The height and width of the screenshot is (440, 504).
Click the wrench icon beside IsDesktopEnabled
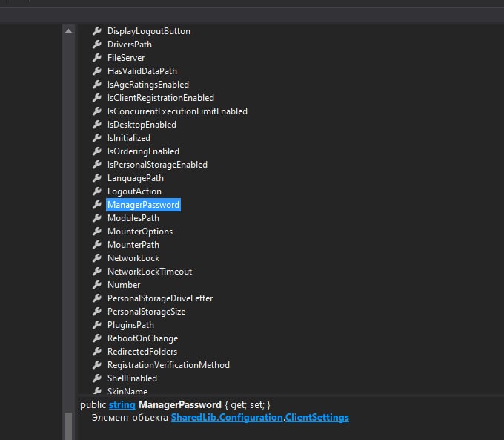coord(97,125)
